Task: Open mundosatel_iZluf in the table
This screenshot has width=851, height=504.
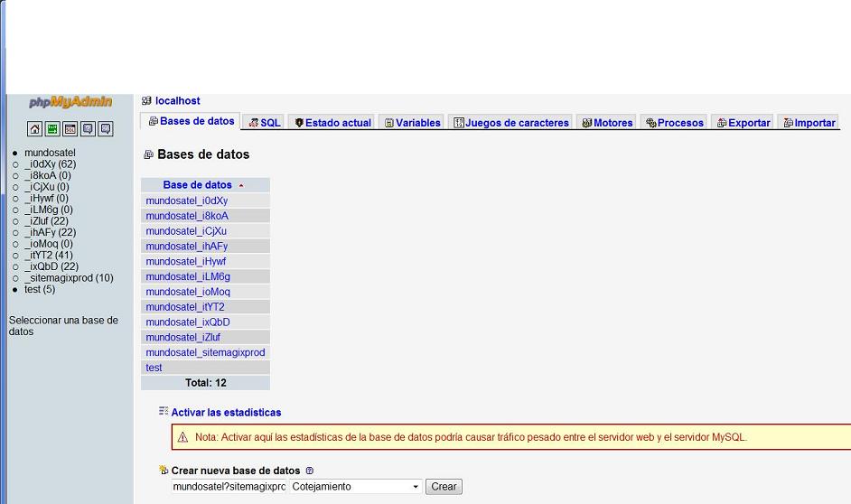Action: tap(182, 338)
